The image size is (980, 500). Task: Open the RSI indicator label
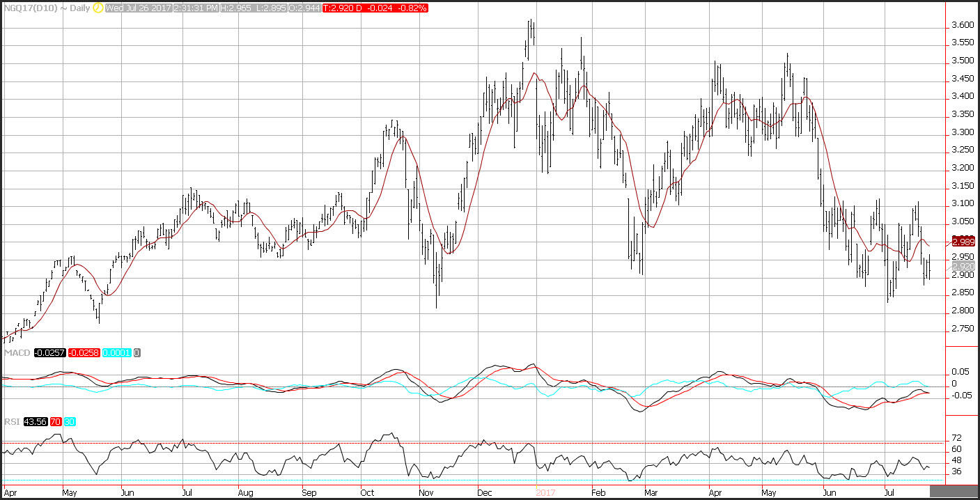pyautogui.click(x=11, y=422)
